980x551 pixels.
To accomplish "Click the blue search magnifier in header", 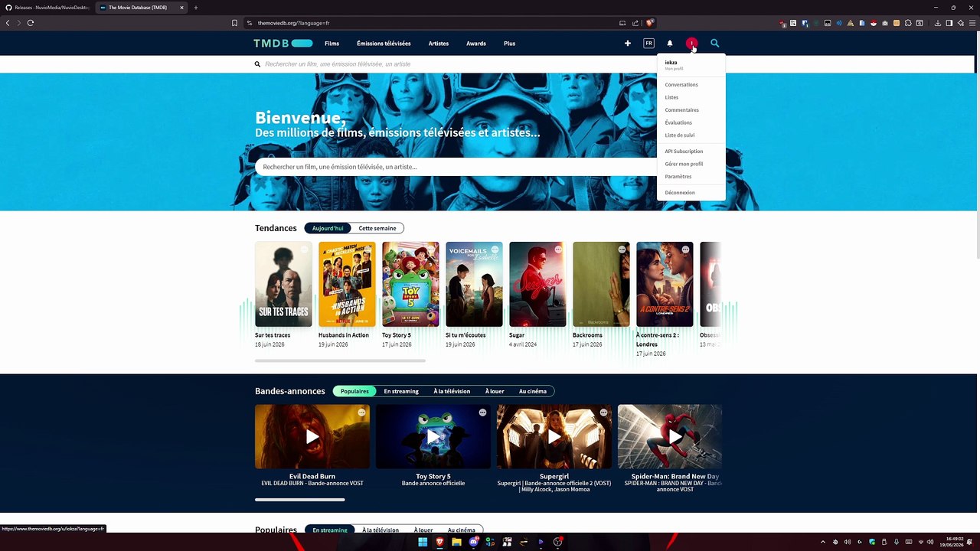I will click(x=715, y=44).
